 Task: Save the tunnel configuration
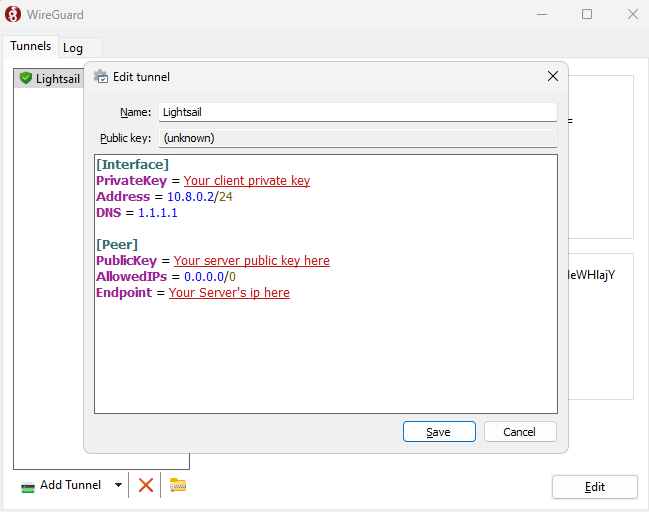[439, 432]
